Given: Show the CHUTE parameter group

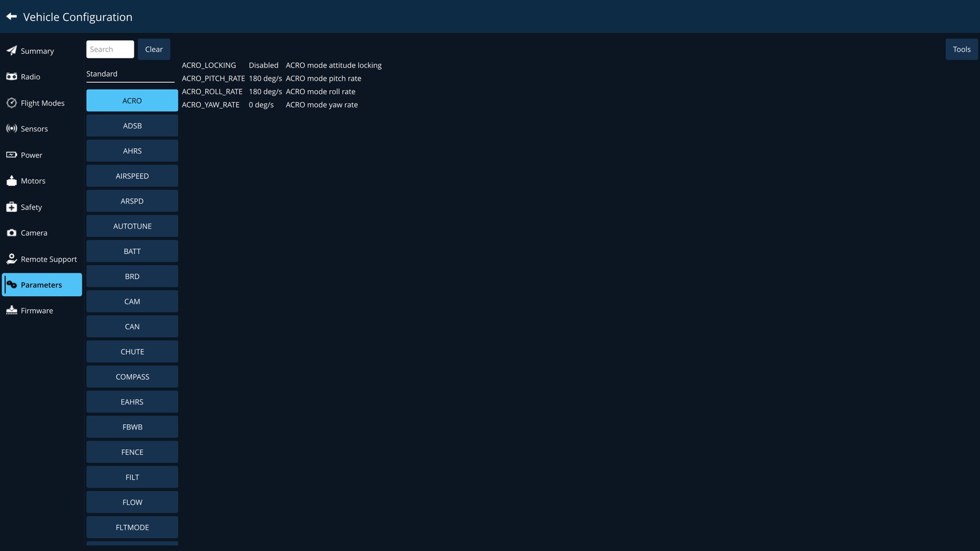Looking at the screenshot, I should 132,352.
